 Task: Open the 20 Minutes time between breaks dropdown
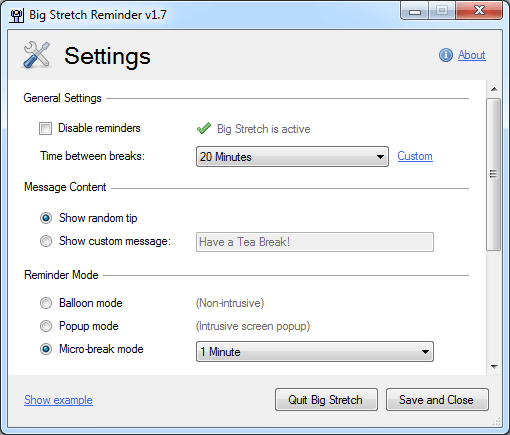tap(292, 156)
